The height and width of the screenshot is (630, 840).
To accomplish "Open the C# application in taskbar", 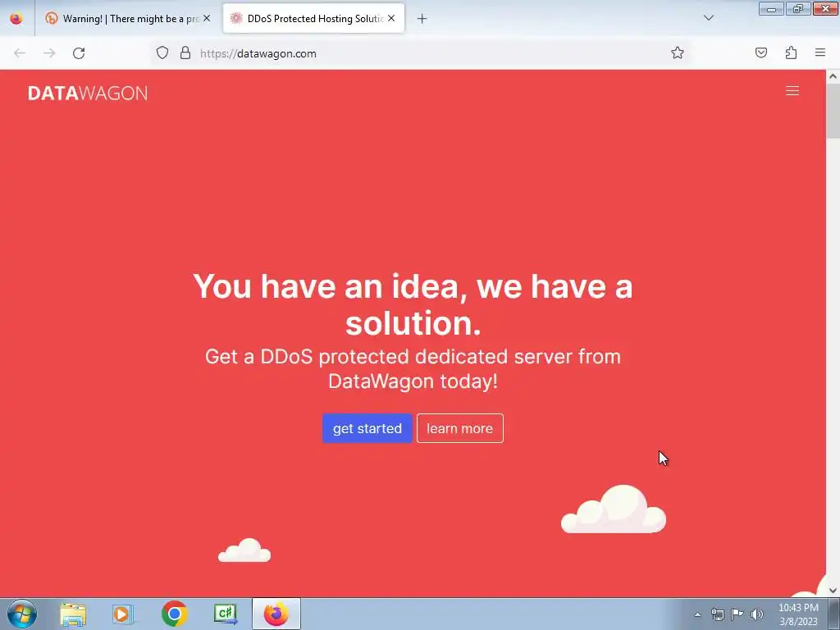I will 225,614.
